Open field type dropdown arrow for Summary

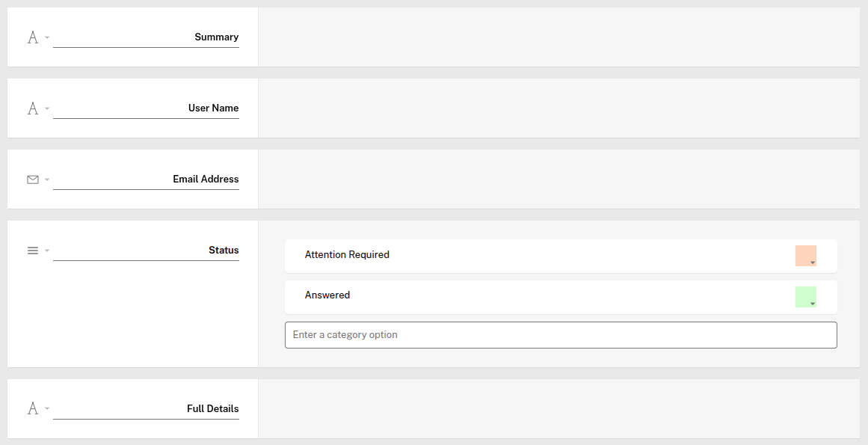[x=47, y=37]
